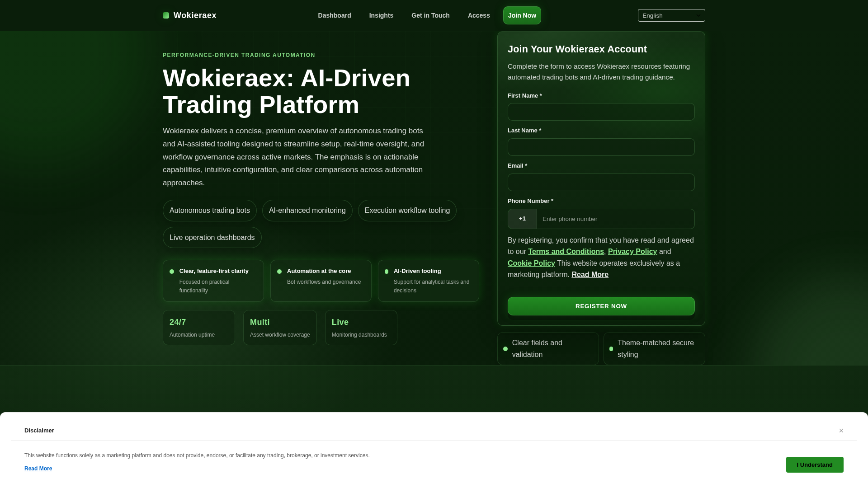
Task: Select the Execution workflow tooling pill
Action: coord(407,211)
